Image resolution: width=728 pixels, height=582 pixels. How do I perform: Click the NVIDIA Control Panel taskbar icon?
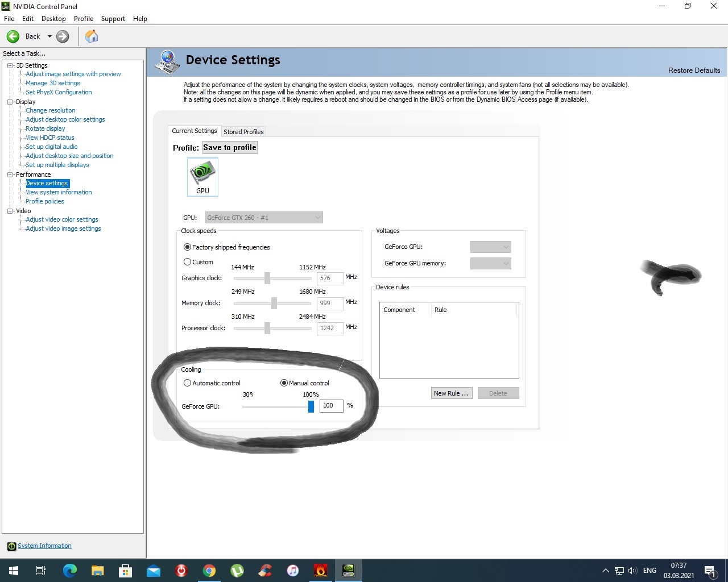[x=348, y=571]
